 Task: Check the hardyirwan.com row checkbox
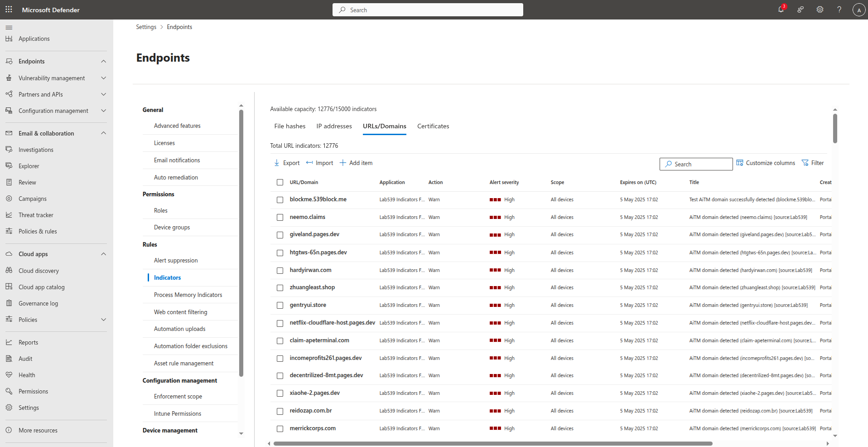pos(280,271)
